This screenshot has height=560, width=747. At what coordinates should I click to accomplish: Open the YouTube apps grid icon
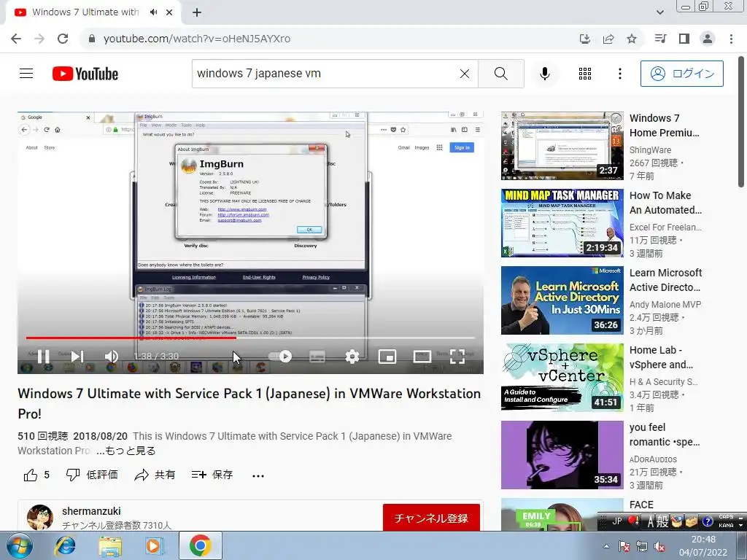585,74
